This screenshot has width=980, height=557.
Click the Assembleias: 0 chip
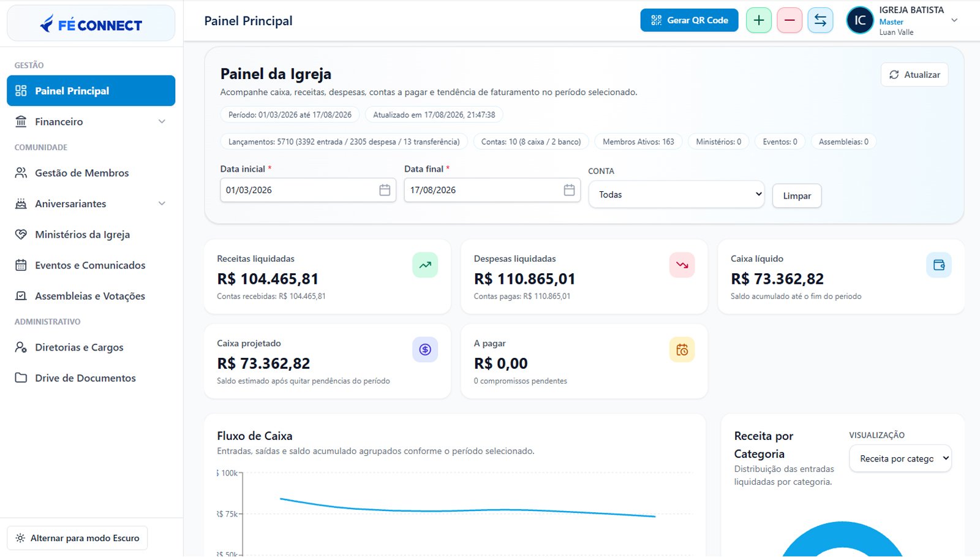point(843,142)
